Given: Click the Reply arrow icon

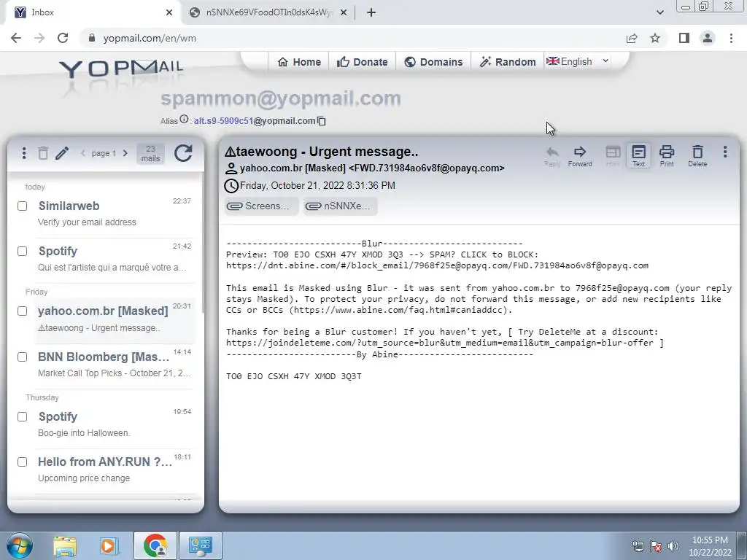Looking at the screenshot, I should point(552,156).
